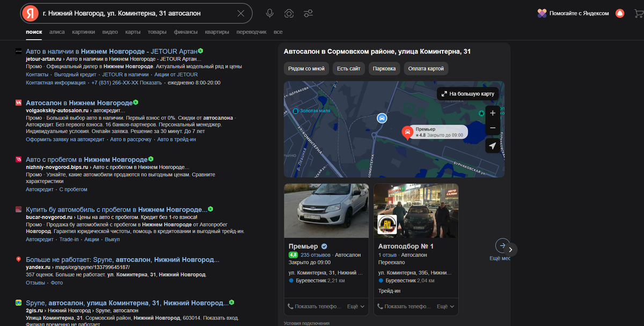This screenshot has width=644, height=326.
Task: Open Выгодный кредит sitelink
Action: pos(75,75)
